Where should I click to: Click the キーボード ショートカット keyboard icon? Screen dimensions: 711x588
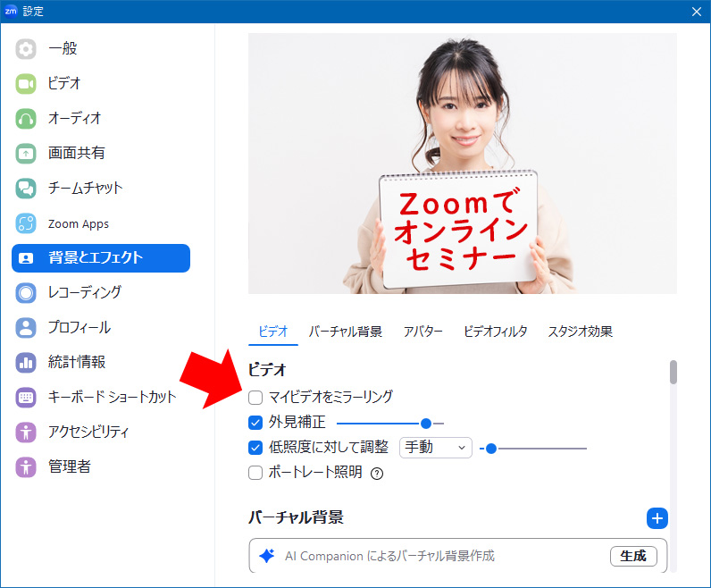(26, 398)
